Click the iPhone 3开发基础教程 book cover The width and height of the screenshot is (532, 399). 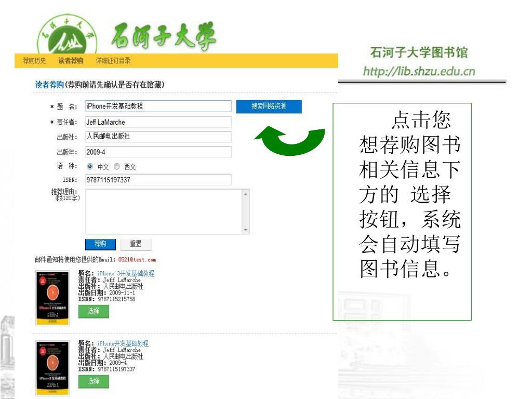click(x=52, y=298)
